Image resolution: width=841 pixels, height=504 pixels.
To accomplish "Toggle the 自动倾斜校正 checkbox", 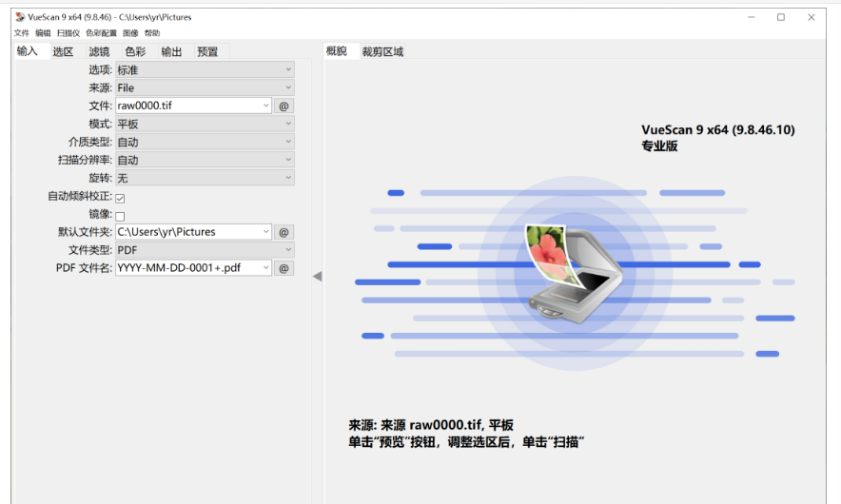I will tap(120, 199).
